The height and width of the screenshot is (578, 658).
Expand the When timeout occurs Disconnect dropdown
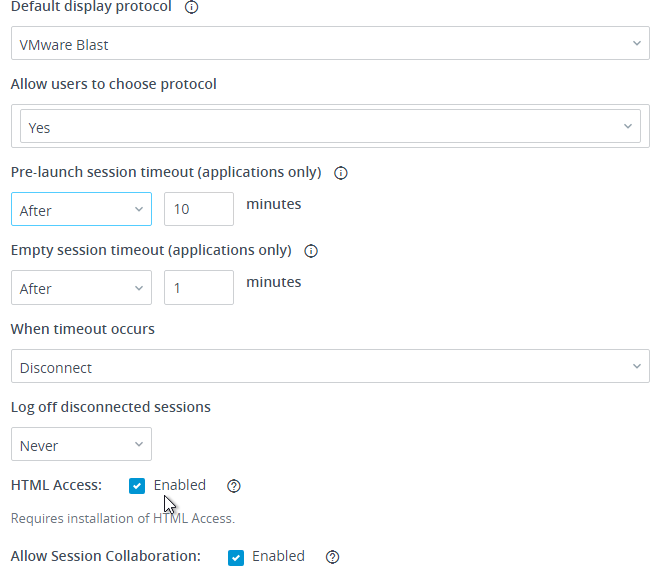(x=330, y=366)
